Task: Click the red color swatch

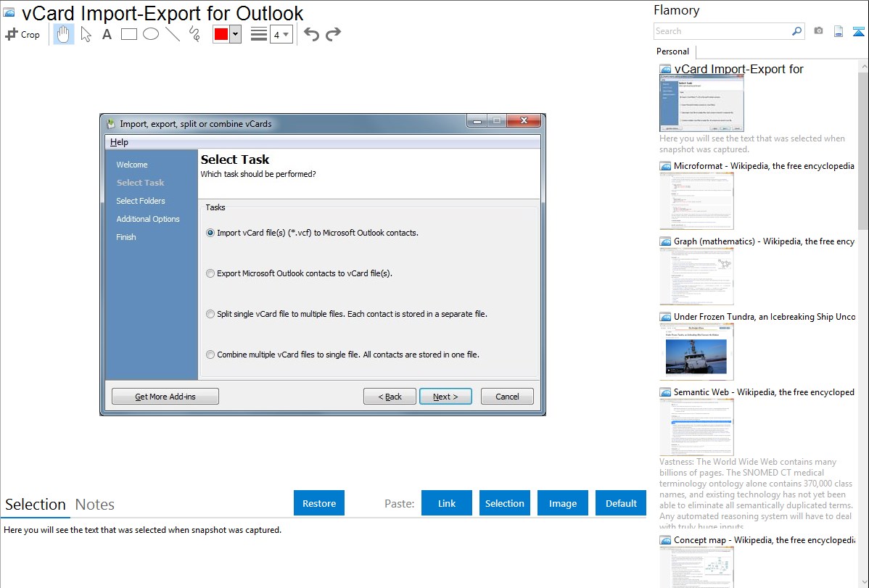Action: pos(221,34)
